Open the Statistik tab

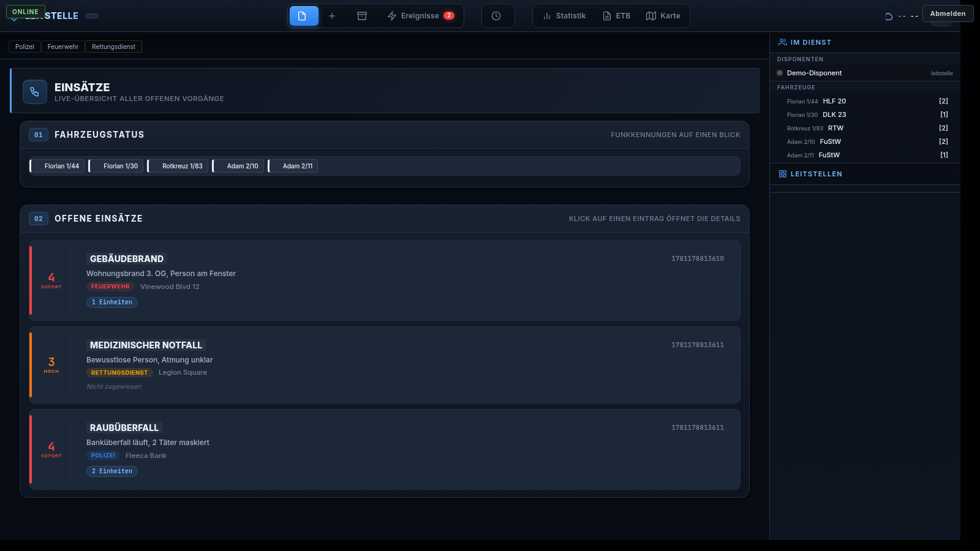click(564, 16)
